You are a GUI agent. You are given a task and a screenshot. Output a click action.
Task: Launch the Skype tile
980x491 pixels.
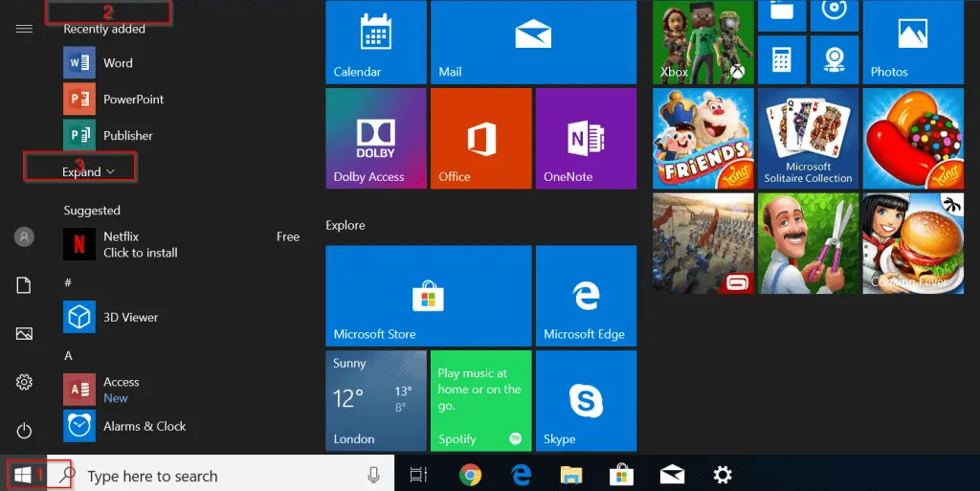pyautogui.click(x=587, y=400)
